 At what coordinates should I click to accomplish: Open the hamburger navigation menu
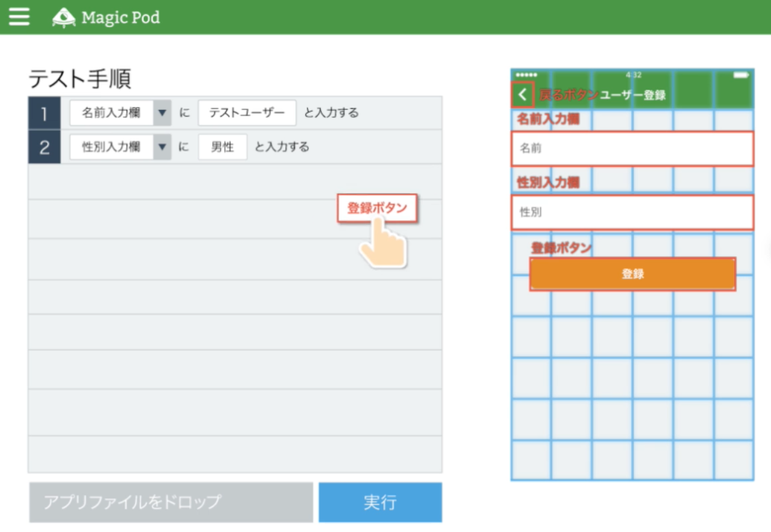(x=19, y=16)
